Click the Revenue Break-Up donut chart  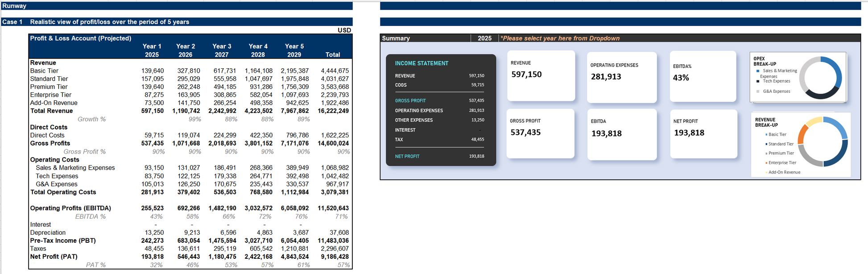pos(823,141)
